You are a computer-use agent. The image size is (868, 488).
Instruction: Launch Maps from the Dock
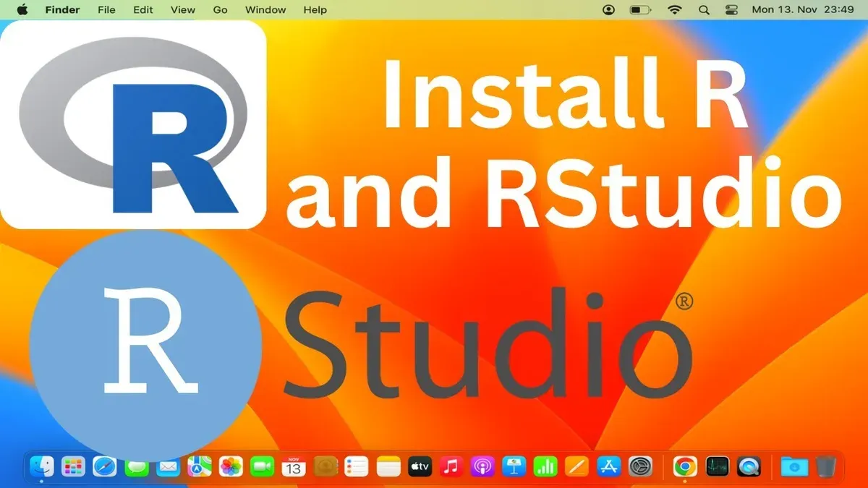pos(199,468)
